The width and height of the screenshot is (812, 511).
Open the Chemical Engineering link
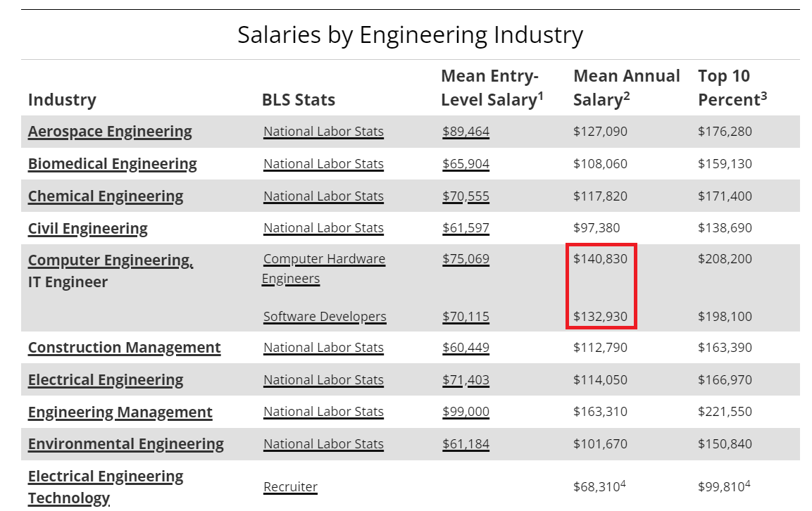pos(106,196)
